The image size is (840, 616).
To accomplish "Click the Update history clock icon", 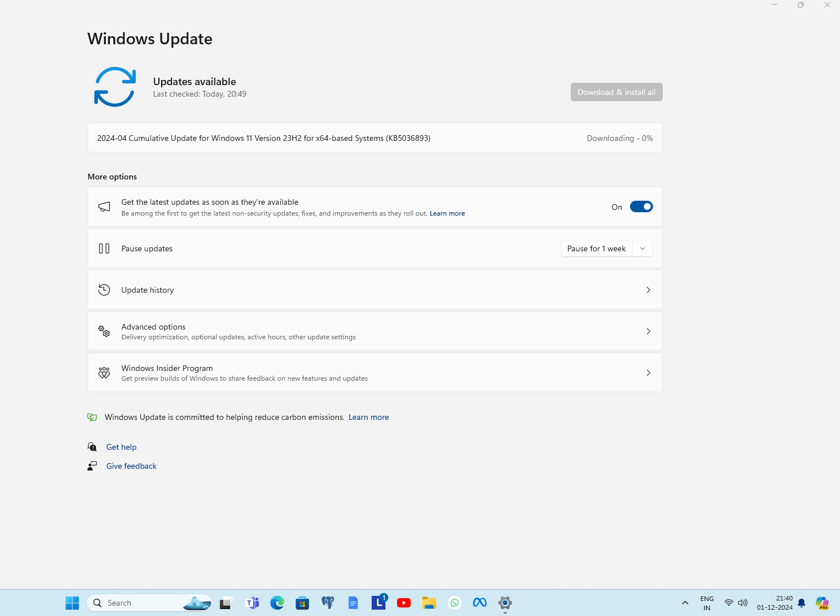I will (x=104, y=290).
